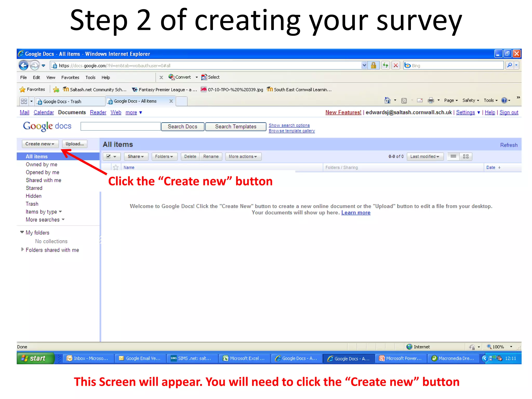Open the File menu
The image size is (532, 399).
pyautogui.click(x=23, y=77)
